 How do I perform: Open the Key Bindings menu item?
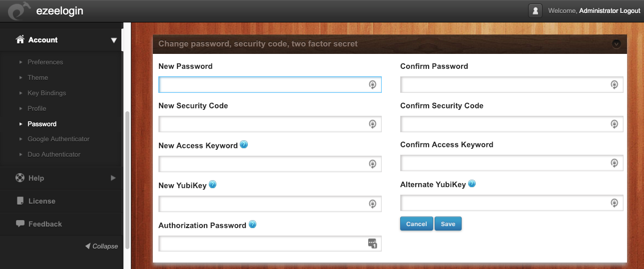click(x=46, y=93)
